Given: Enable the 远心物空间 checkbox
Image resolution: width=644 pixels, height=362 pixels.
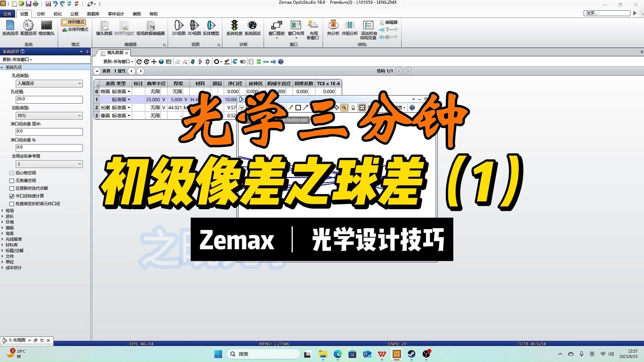Looking at the screenshot, I should click(12, 173).
